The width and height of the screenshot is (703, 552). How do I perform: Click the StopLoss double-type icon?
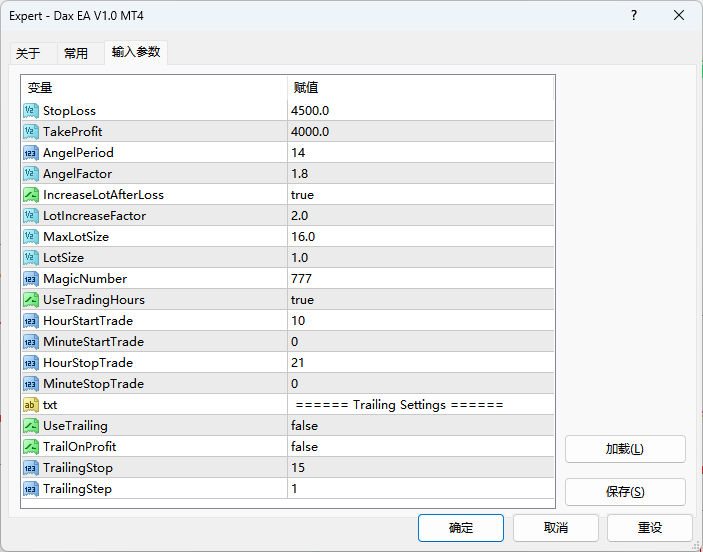coord(30,111)
